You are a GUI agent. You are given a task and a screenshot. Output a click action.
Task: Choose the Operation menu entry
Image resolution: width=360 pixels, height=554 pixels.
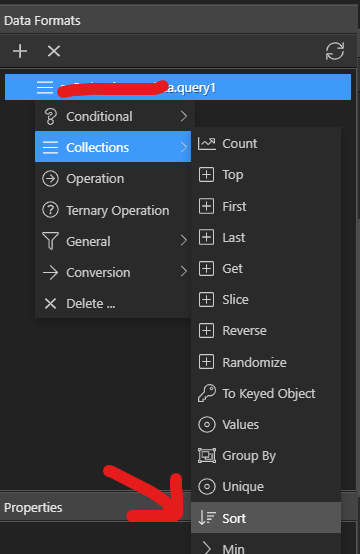pos(113,178)
